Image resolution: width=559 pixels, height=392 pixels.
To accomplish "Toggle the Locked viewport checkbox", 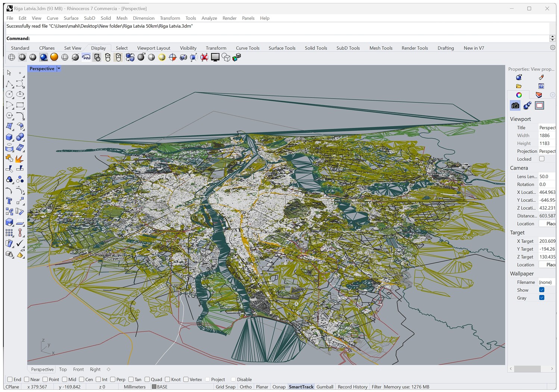I will click(541, 159).
